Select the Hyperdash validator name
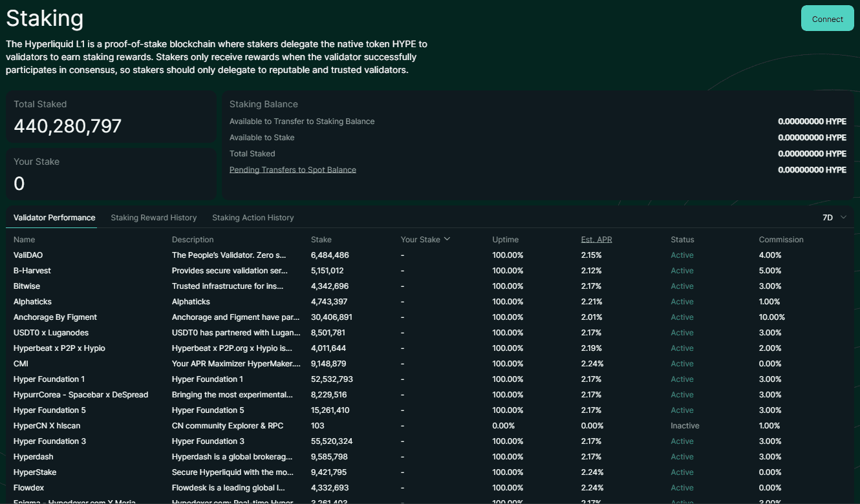The width and height of the screenshot is (860, 504). [x=34, y=457]
